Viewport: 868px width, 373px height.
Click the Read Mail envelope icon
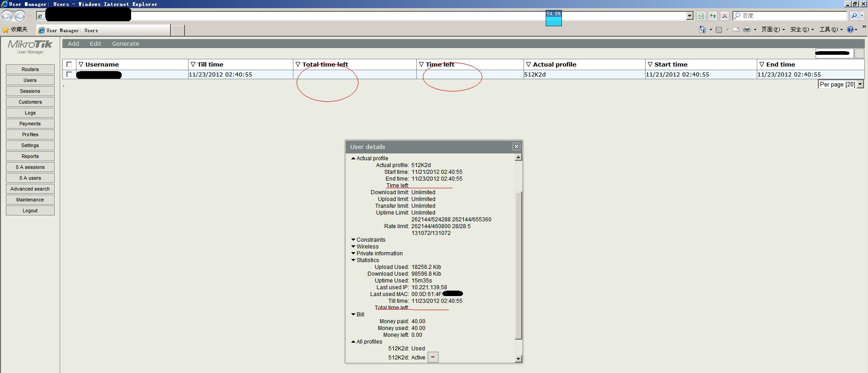736,29
